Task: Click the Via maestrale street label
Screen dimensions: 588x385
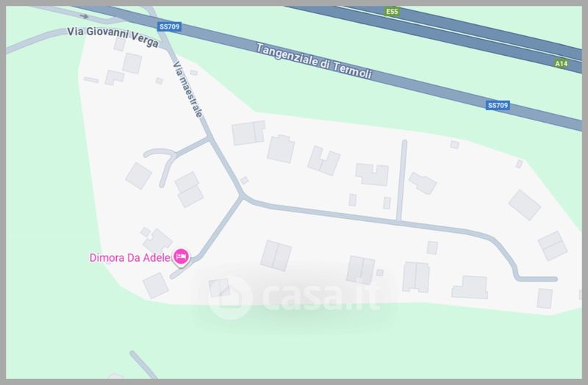Action: click(188, 89)
